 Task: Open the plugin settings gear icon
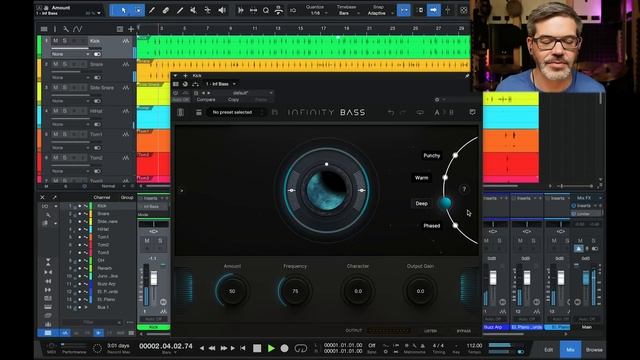437,100
